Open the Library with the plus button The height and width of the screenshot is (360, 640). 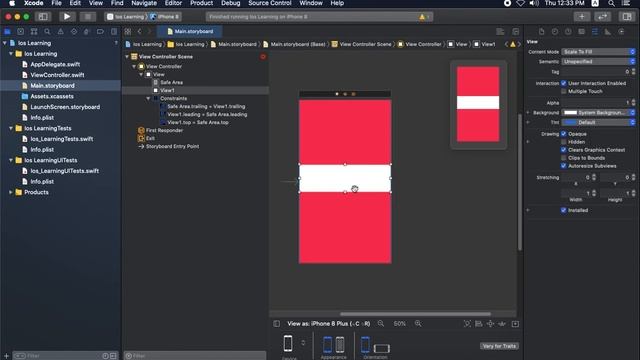tap(582, 17)
